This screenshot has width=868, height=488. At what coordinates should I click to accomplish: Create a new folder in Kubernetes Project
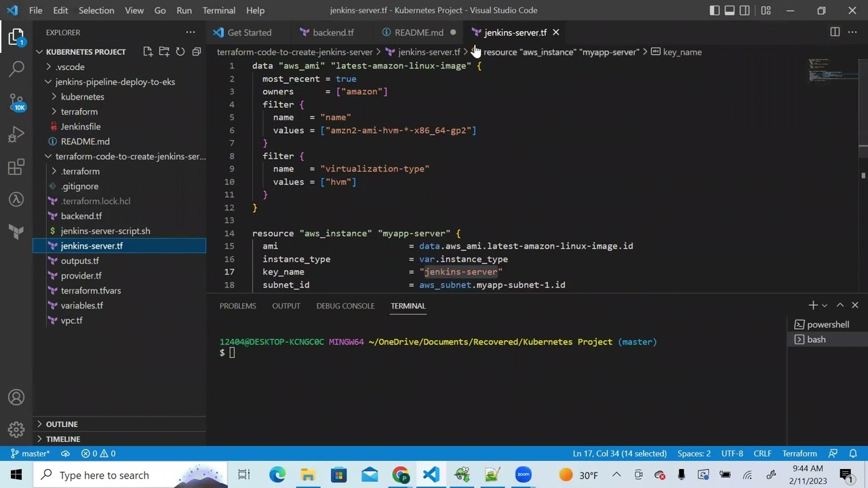(164, 52)
